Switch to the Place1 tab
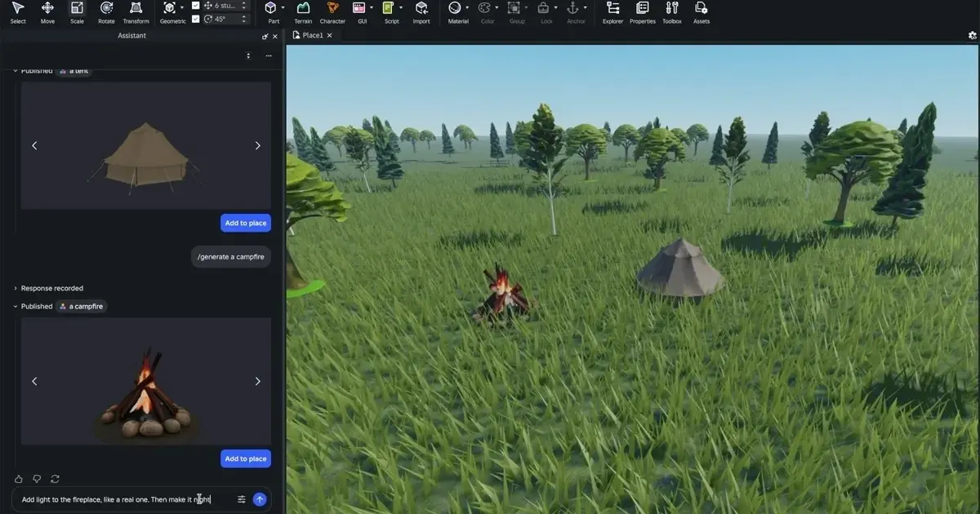980x514 pixels. tap(312, 35)
